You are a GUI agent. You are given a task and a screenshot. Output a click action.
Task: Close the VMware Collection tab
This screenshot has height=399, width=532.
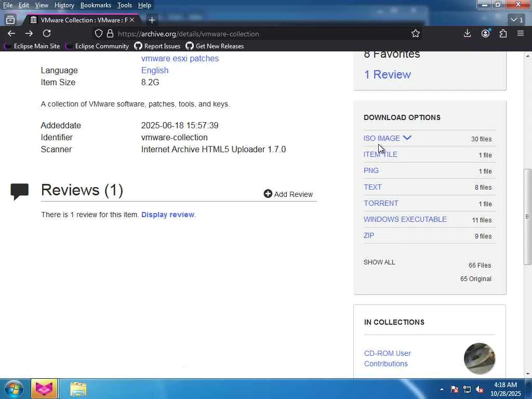coord(132,20)
